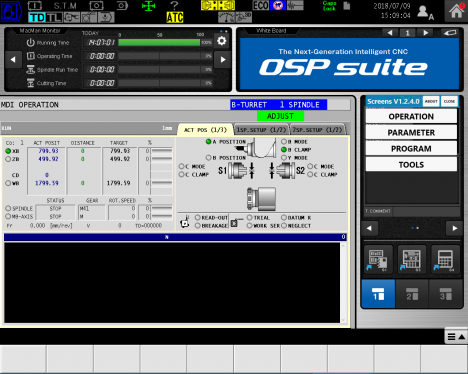Go to the Home screen
The image size is (468, 374).
click(456, 11)
